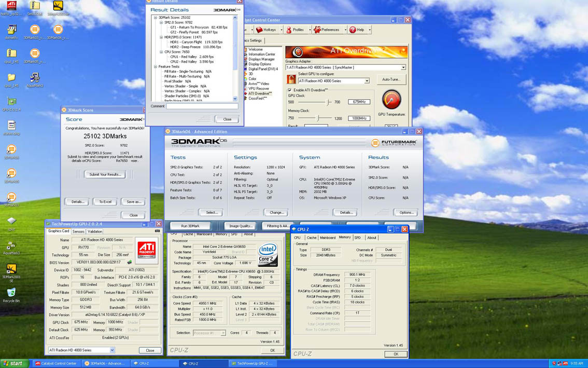588x368 pixels.
Task: Open the Help dropdown arrow
Action: click(x=370, y=30)
